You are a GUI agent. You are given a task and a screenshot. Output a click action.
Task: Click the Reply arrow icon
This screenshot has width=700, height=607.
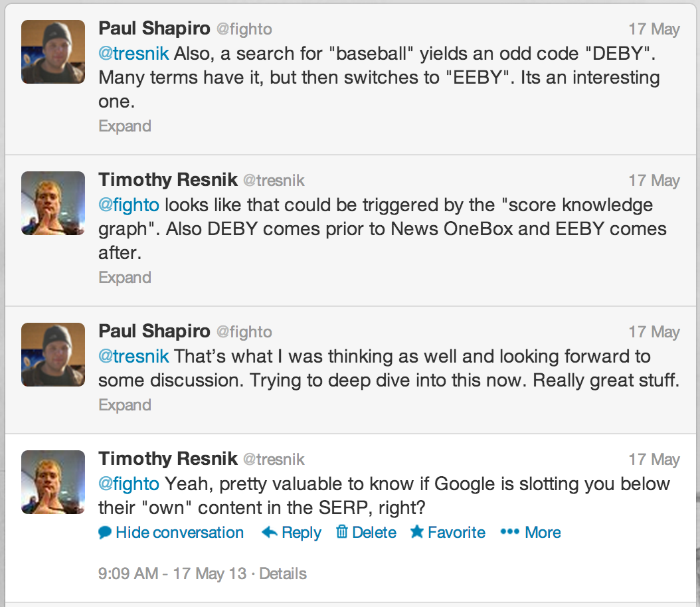pyautogui.click(x=270, y=533)
